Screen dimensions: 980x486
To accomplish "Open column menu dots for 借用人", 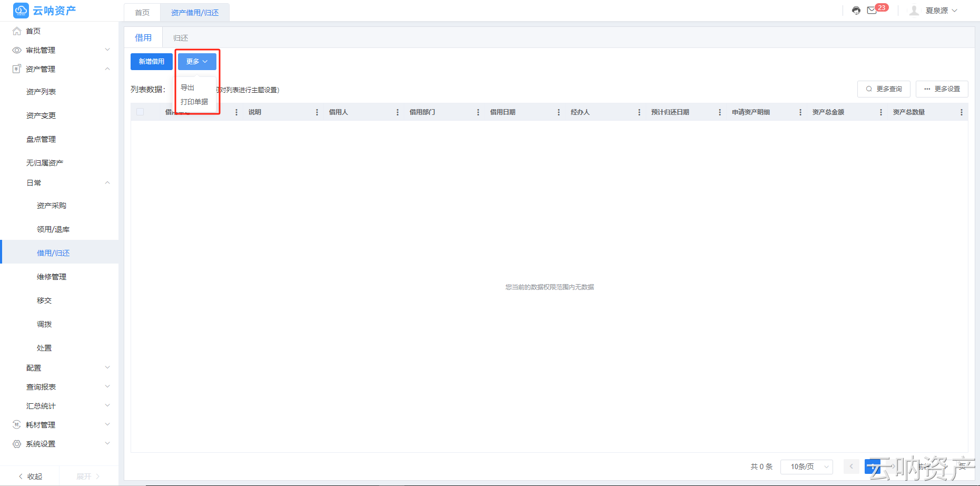I will pos(398,112).
